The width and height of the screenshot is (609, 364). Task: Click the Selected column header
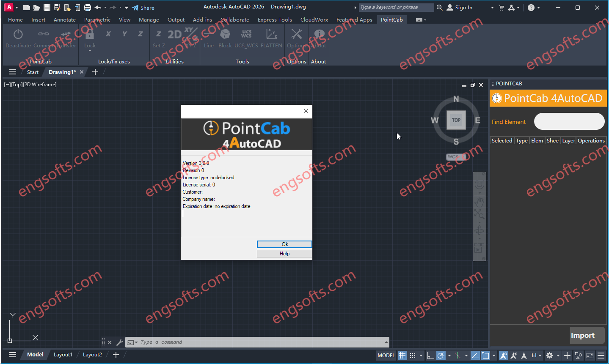click(502, 141)
